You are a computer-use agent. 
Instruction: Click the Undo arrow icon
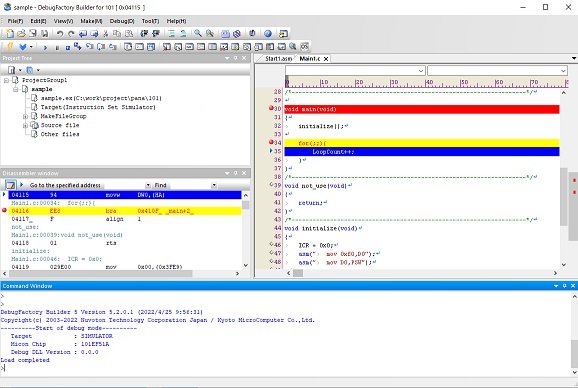60,34
